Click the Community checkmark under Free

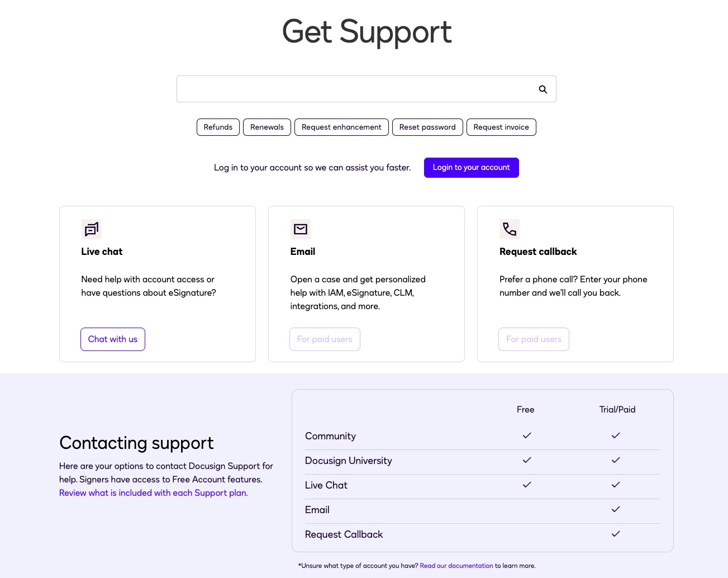[526, 435]
